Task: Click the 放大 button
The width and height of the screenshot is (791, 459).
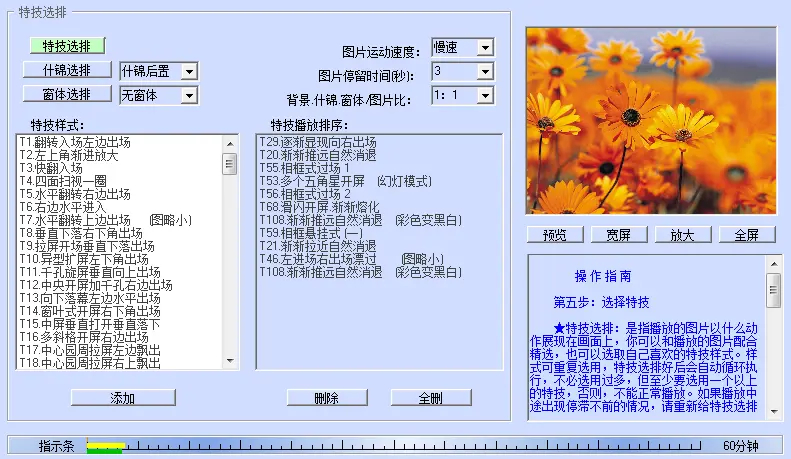Action: pos(683,235)
